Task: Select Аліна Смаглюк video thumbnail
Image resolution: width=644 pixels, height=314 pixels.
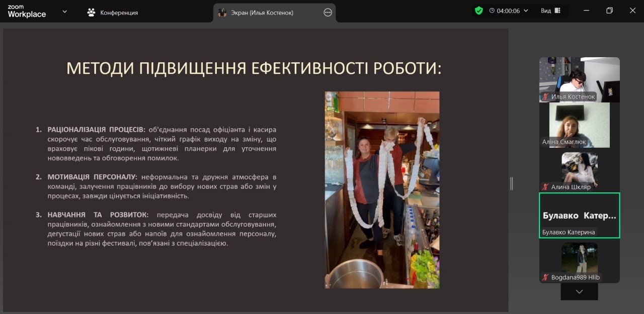Action: (x=579, y=125)
